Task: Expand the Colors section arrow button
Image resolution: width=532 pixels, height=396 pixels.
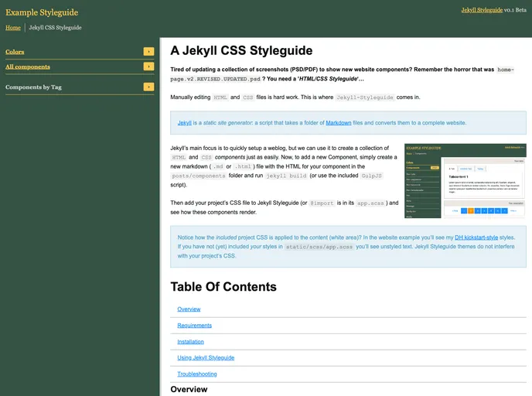Action: coord(148,51)
